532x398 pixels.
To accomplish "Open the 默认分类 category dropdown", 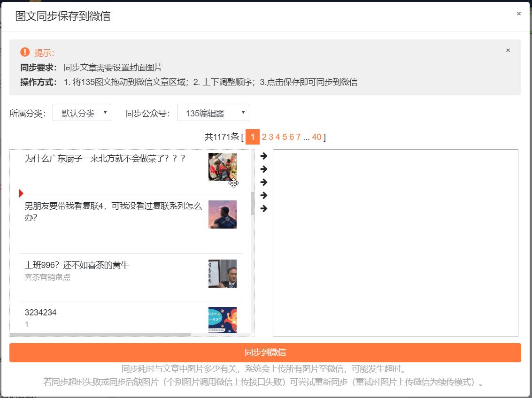I will click(x=82, y=112).
